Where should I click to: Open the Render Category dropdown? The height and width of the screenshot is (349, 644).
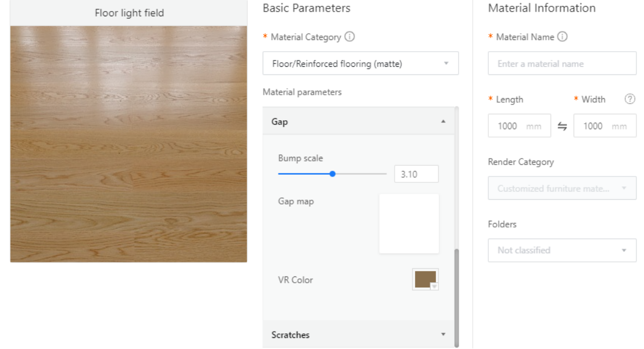point(561,189)
